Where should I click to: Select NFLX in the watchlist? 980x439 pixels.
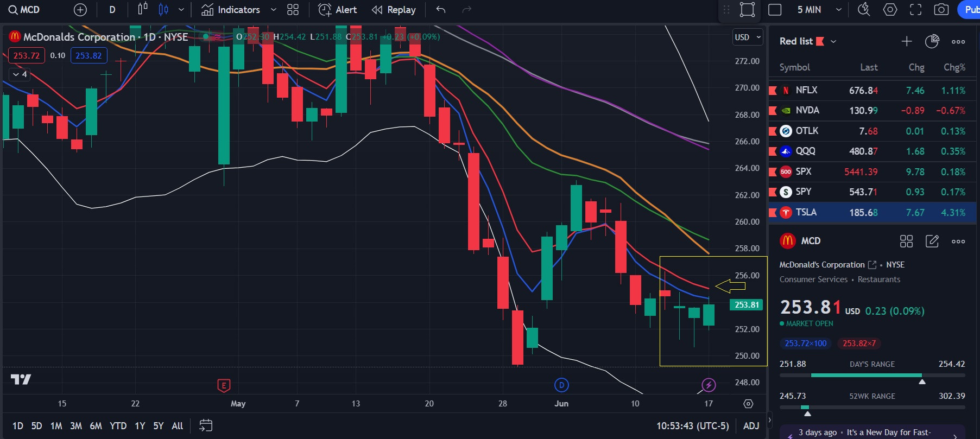pyautogui.click(x=872, y=90)
